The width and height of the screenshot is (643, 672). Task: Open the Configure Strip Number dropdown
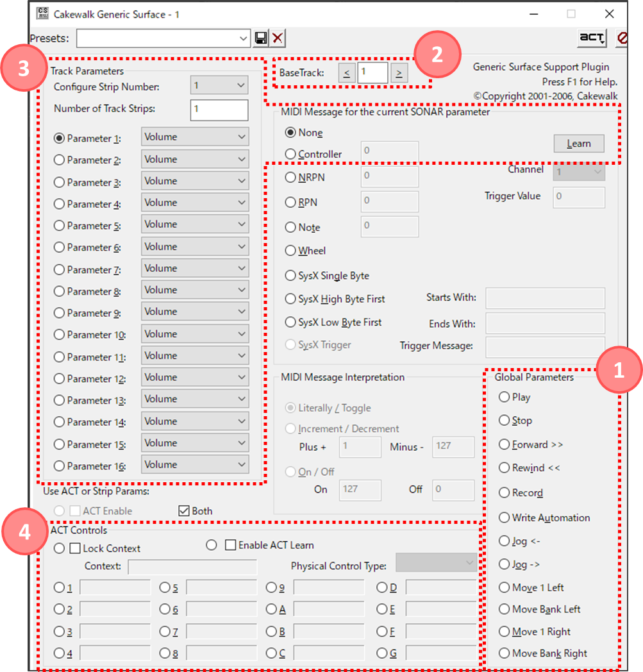(x=219, y=85)
